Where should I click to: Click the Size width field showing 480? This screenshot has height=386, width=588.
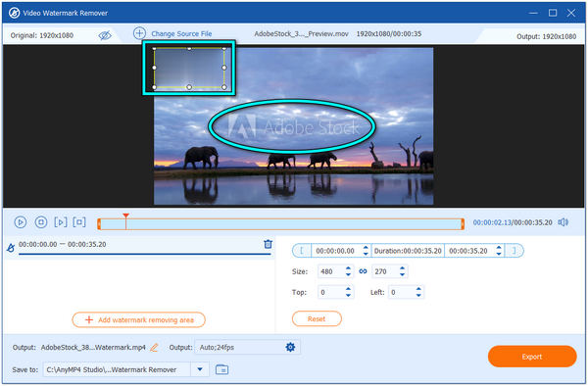331,271
